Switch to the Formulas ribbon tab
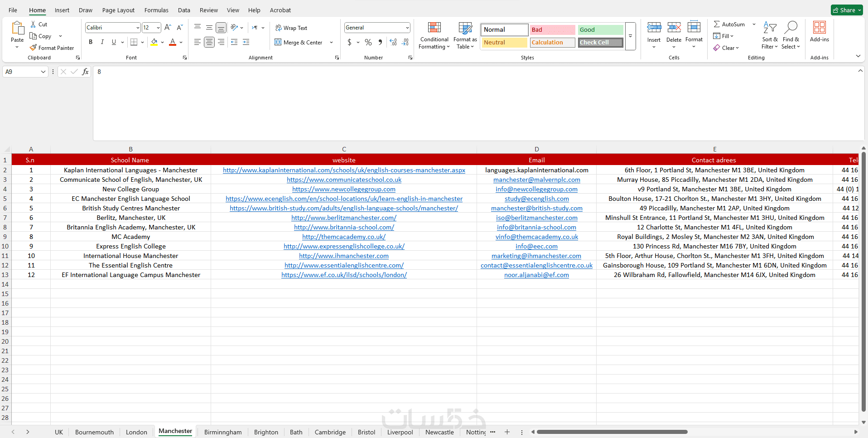Viewport: 868px width, 438px height. point(156,10)
